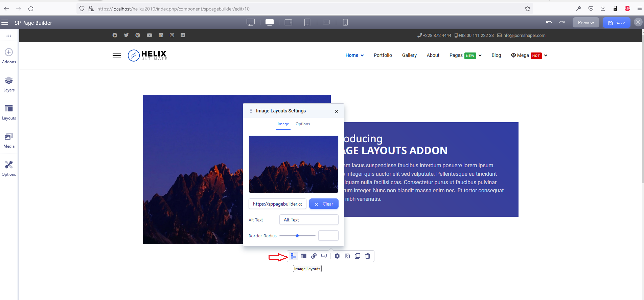Open the Addons panel in sidebar

click(x=9, y=56)
